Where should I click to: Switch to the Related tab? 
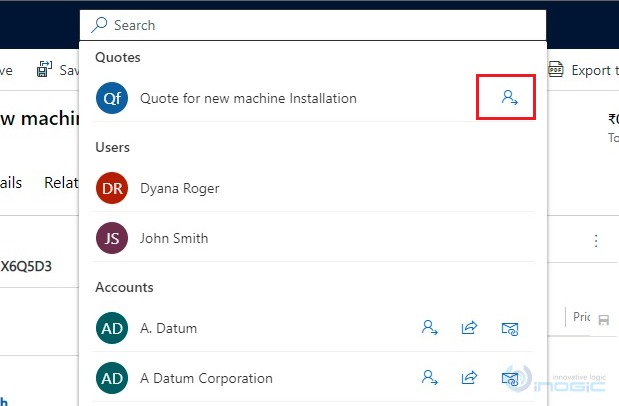60,183
